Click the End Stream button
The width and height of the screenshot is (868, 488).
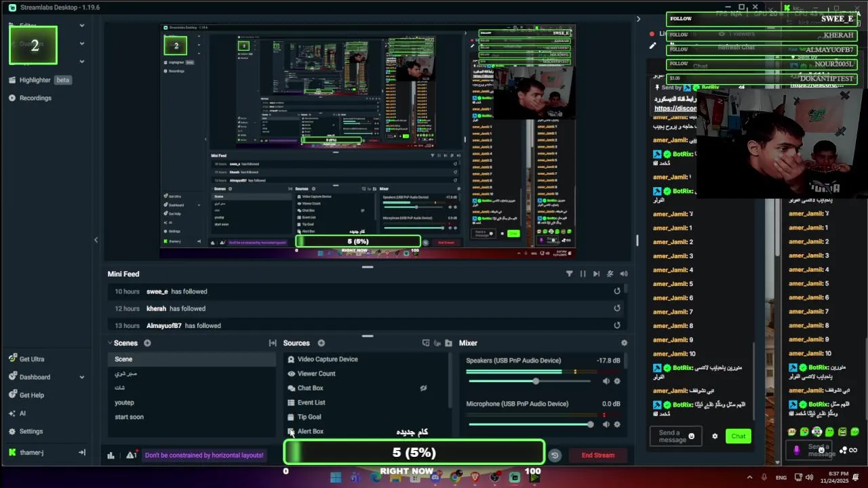pyautogui.click(x=598, y=455)
